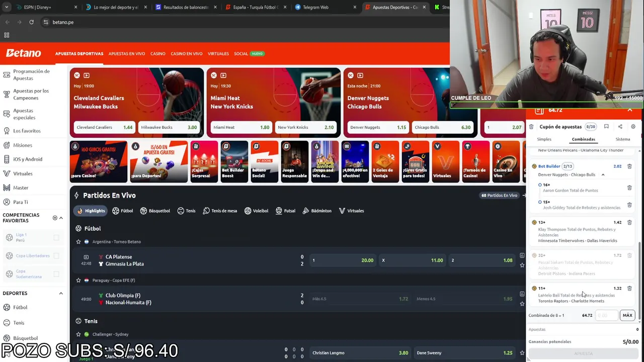Open the Para Ti profile icon
Image resolution: width=644 pixels, height=362 pixels.
(x=7, y=202)
